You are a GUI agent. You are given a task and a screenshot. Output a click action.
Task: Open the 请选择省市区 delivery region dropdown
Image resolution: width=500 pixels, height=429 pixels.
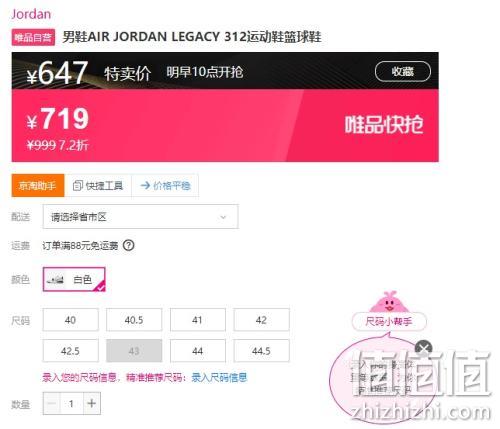coord(141,217)
